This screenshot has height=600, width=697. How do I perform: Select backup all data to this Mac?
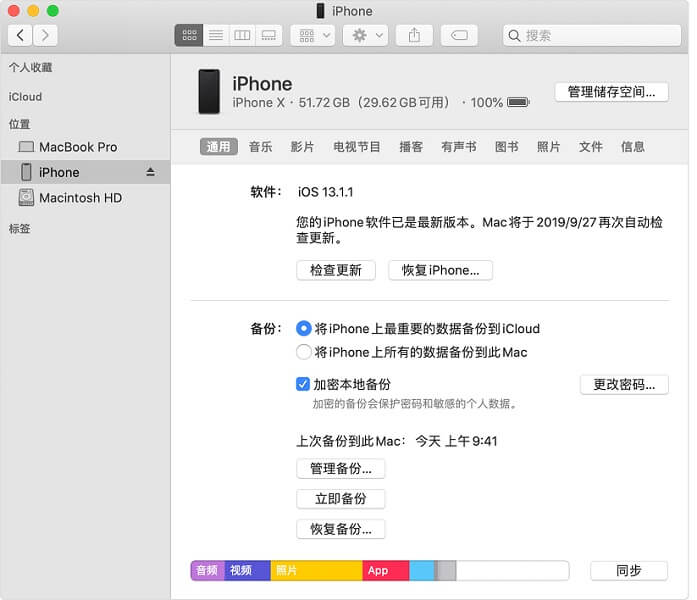click(304, 352)
